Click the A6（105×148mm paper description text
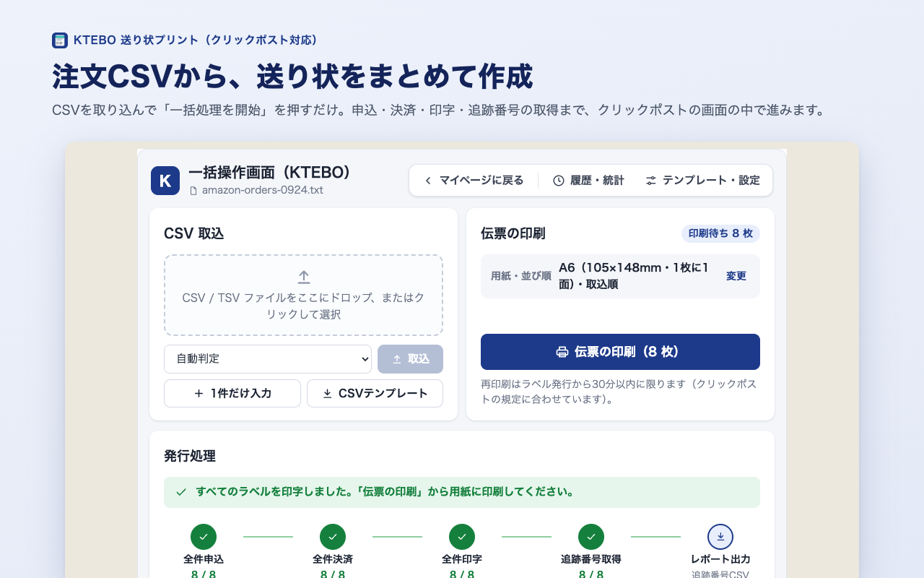The width and height of the screenshot is (924, 578). tap(634, 276)
